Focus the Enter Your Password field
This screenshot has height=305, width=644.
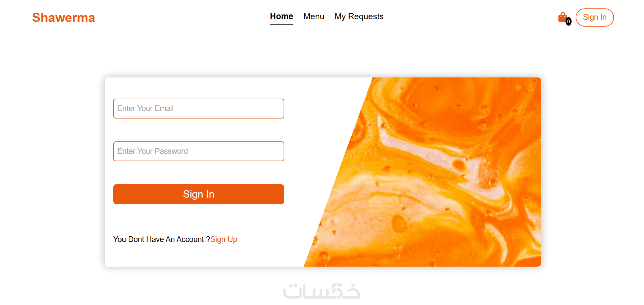coord(199,151)
